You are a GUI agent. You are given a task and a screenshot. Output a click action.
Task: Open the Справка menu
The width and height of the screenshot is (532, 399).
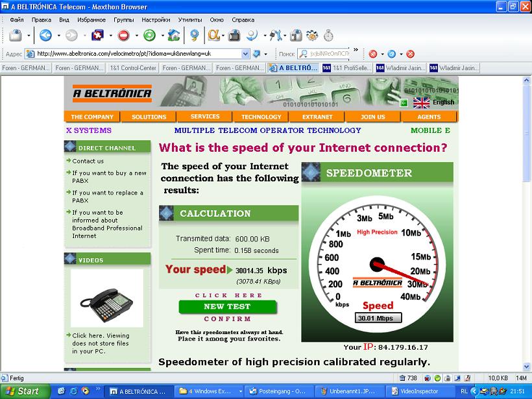click(243, 19)
